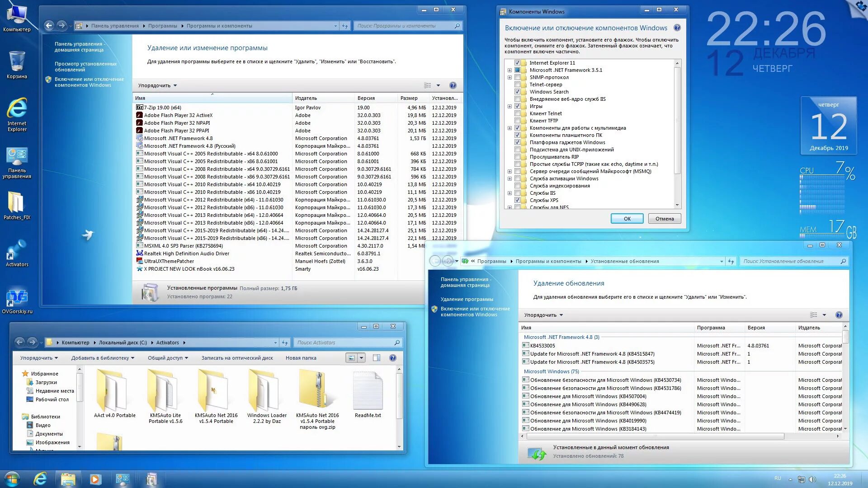868x488 pixels.
Task: Click Новая папка in Explorer toolbar
Action: (x=301, y=358)
